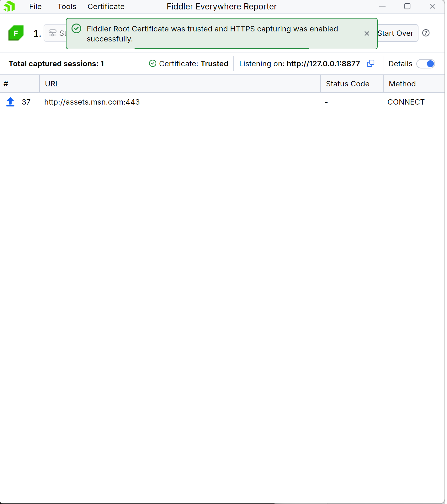The image size is (447, 504).
Task: Copy the listening address to clipboard
Action: coord(370,63)
